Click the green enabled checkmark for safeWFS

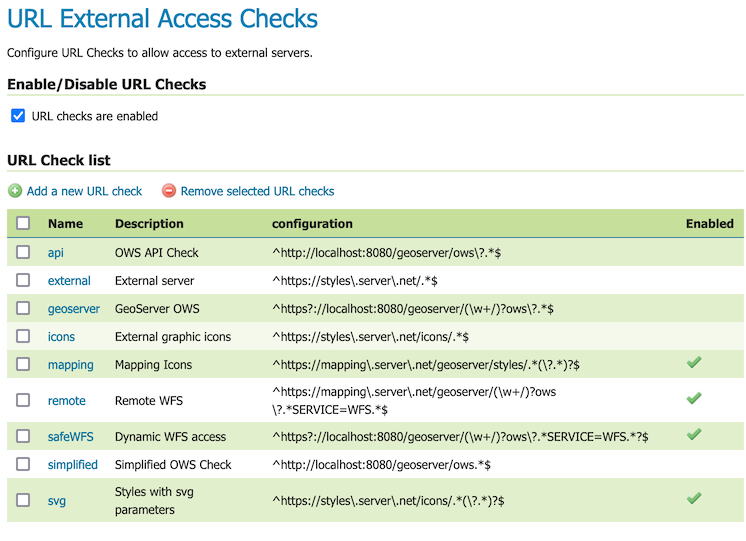694,435
